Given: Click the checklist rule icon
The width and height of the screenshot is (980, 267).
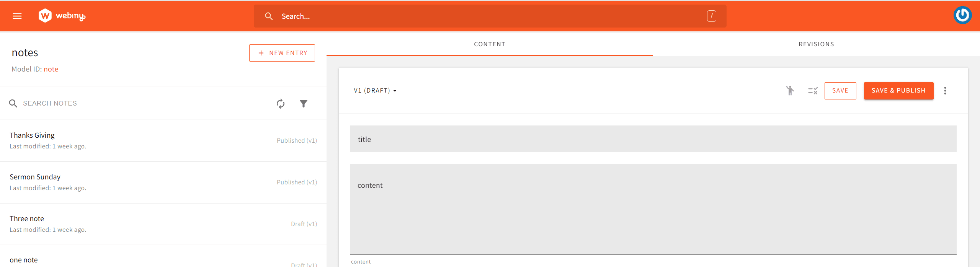Looking at the screenshot, I should 812,91.
